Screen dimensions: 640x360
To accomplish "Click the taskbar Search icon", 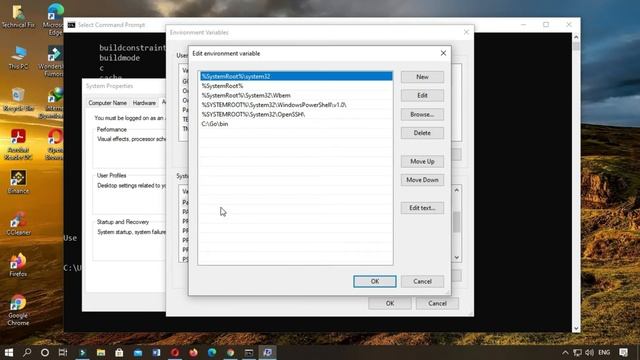I will coord(27,352).
